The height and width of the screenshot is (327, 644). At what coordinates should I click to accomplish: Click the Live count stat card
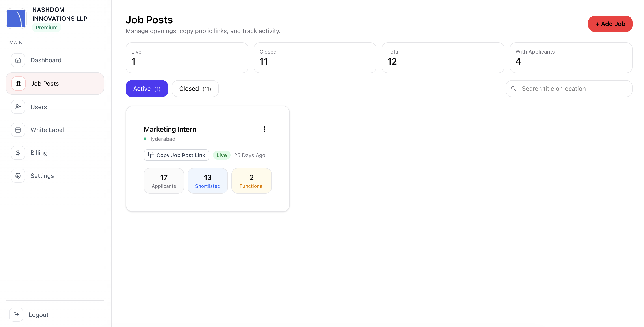(187, 58)
